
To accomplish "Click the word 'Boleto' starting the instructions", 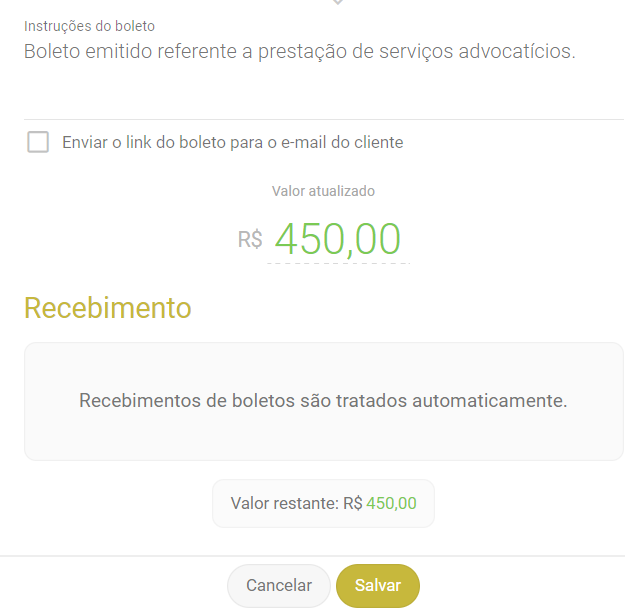I will click(x=50, y=51).
